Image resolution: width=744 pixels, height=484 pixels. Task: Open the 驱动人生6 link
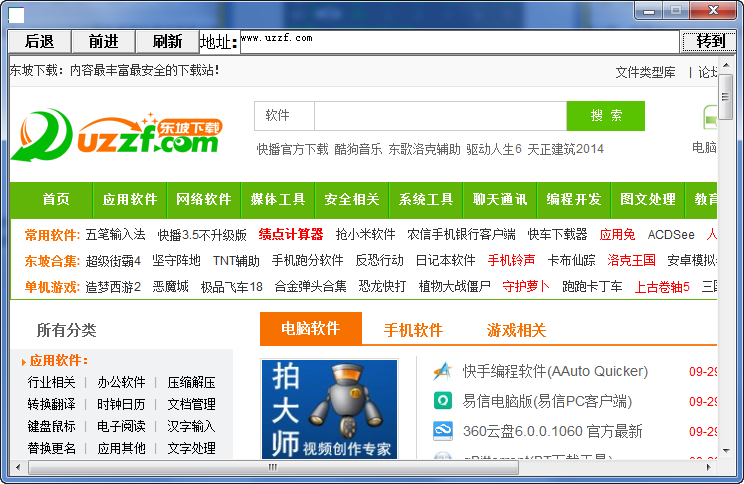(x=493, y=149)
